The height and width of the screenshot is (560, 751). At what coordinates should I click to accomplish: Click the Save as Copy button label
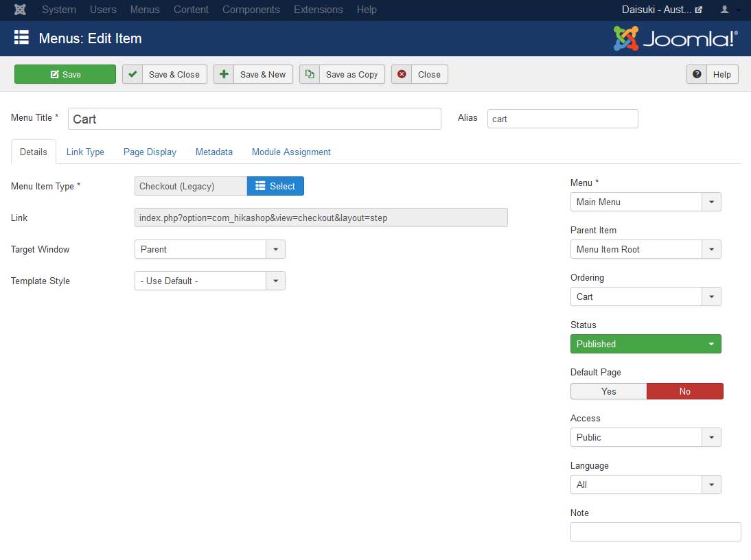click(352, 74)
